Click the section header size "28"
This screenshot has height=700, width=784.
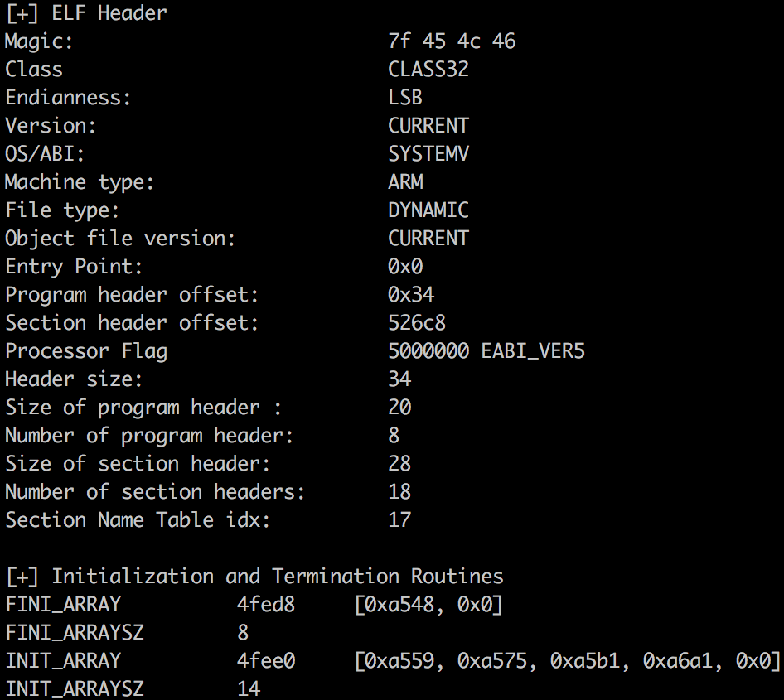(x=399, y=464)
